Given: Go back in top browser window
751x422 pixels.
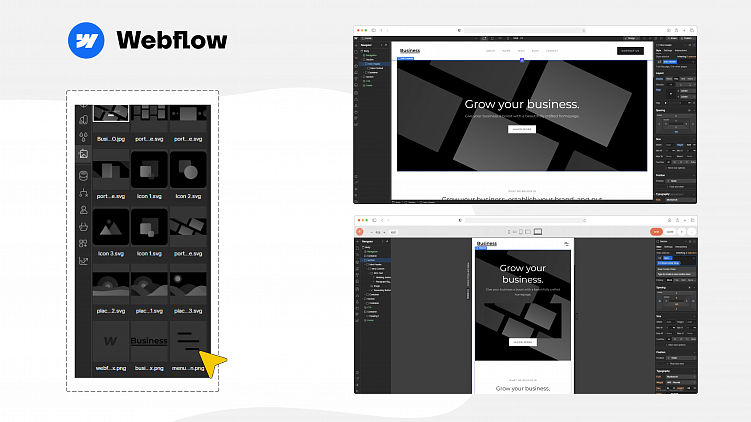Looking at the screenshot, I should [x=382, y=30].
